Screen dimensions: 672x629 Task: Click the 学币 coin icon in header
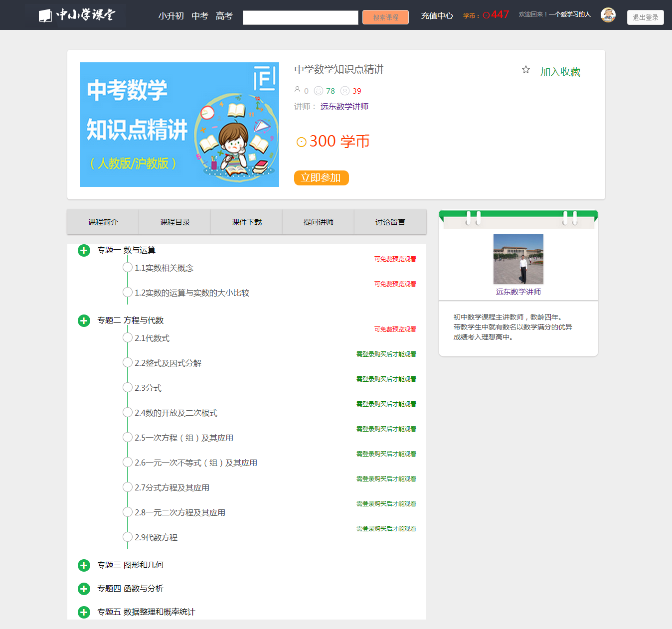(x=486, y=15)
